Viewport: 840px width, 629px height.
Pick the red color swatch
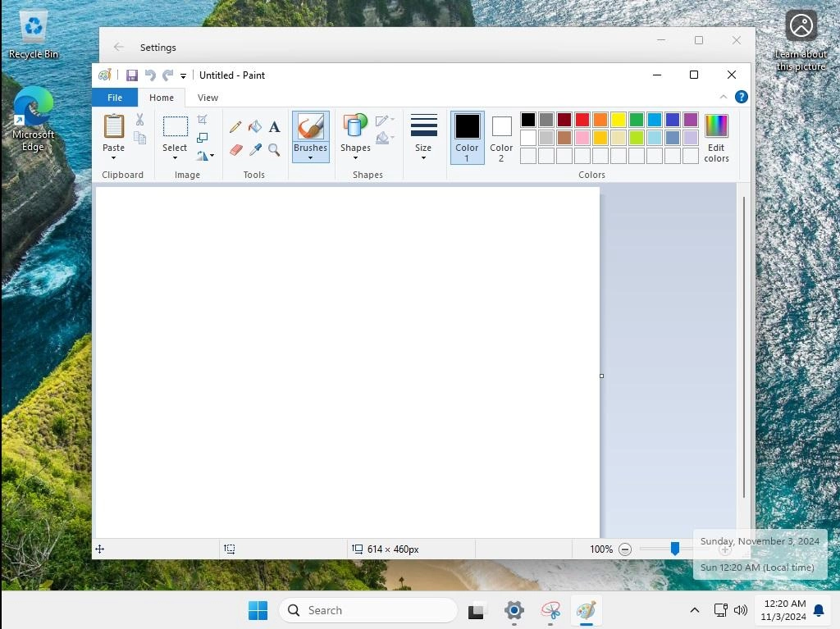coord(582,120)
